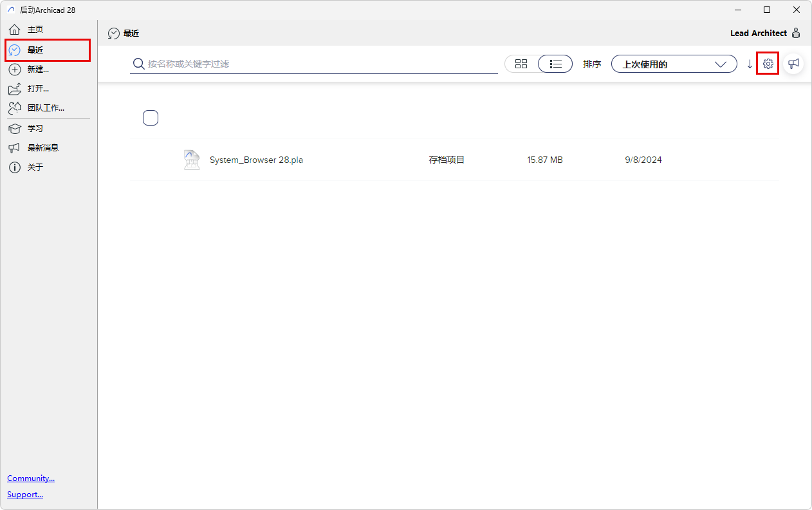Click the 最近 header clock icon
The height and width of the screenshot is (510, 812).
(114, 33)
